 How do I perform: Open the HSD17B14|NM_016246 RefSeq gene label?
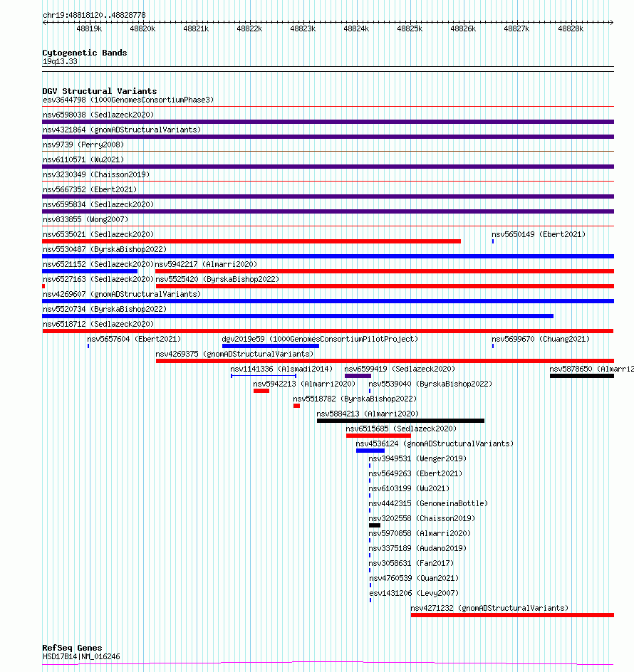pos(81,656)
